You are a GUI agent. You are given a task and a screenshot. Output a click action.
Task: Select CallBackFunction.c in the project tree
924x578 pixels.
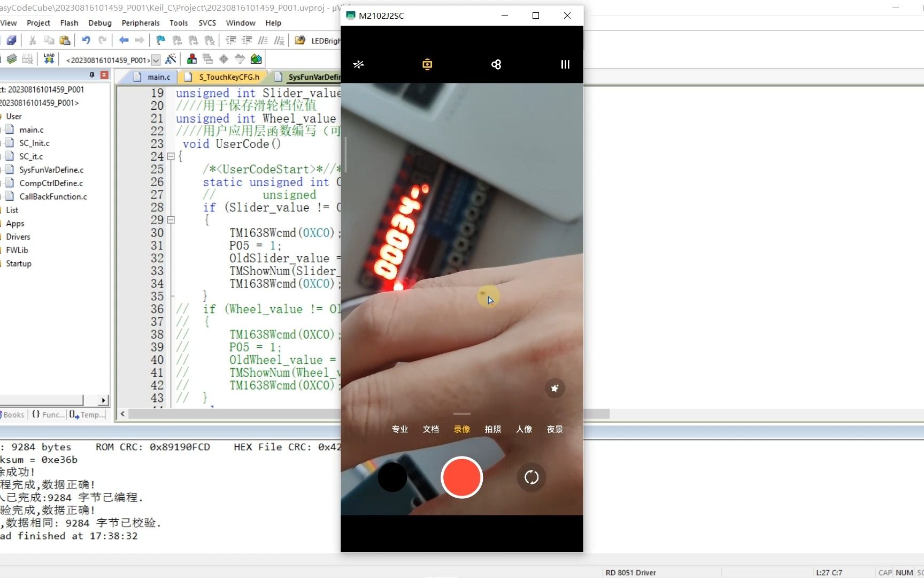pos(53,197)
